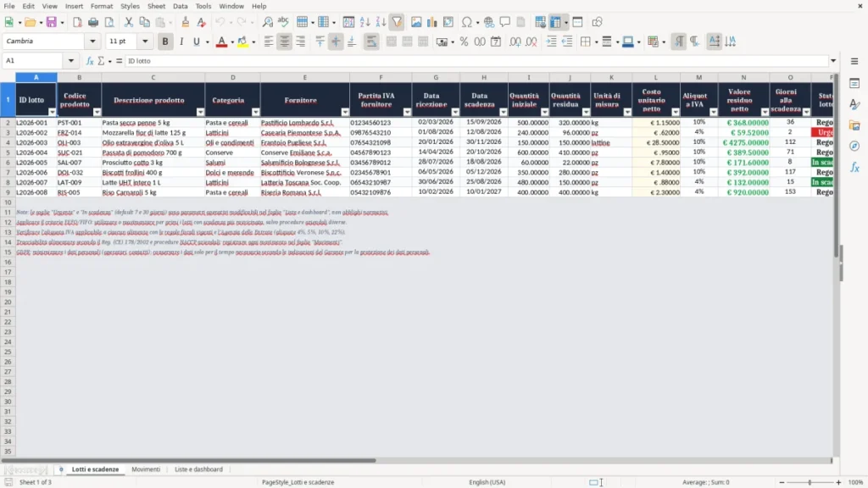Image resolution: width=868 pixels, height=488 pixels.
Task: Open the sidebar Properties panel icon
Action: point(854,84)
